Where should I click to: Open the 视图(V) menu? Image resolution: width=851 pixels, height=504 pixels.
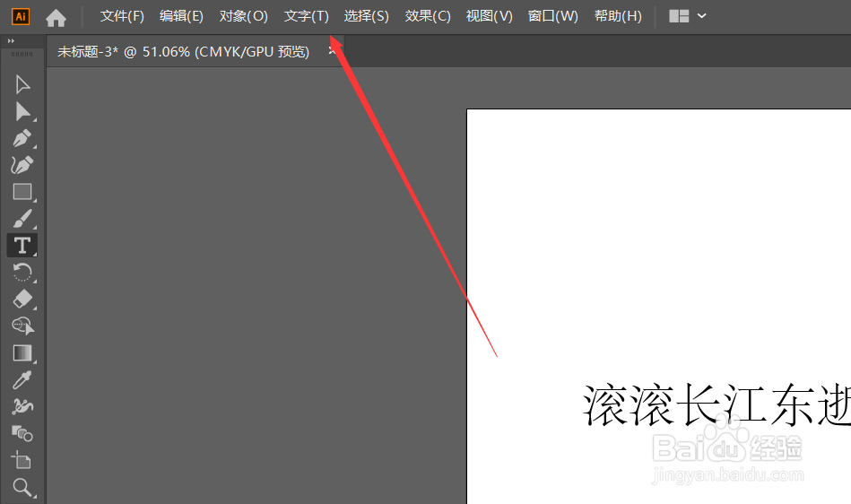click(x=489, y=16)
